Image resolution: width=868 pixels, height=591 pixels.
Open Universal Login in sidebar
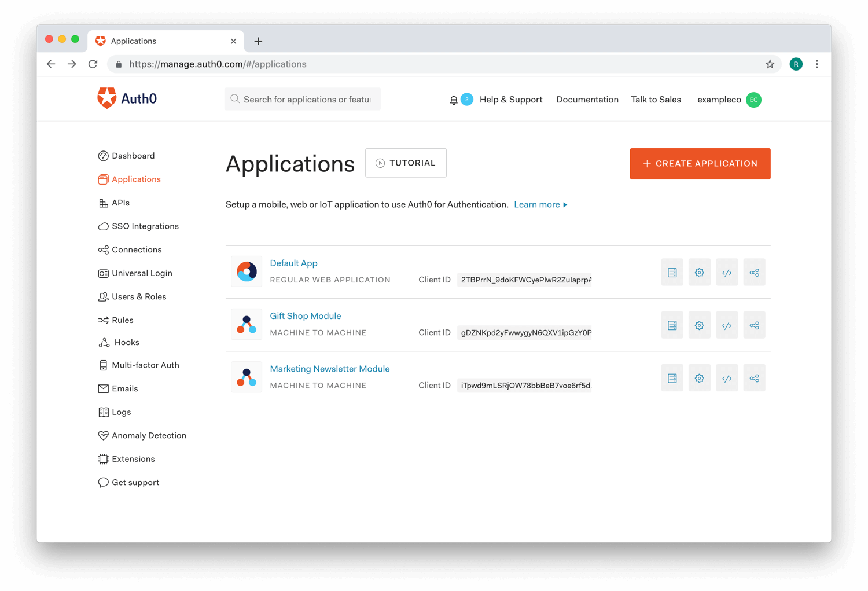[135, 273]
